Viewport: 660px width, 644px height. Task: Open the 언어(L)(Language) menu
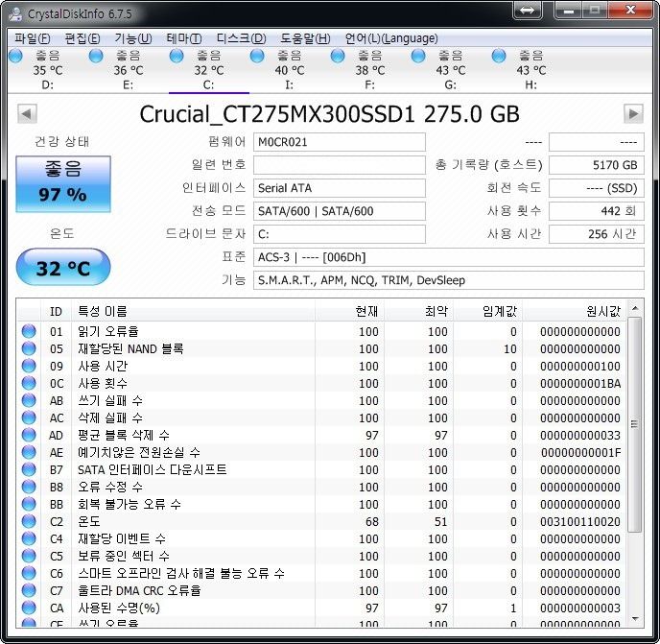point(391,38)
